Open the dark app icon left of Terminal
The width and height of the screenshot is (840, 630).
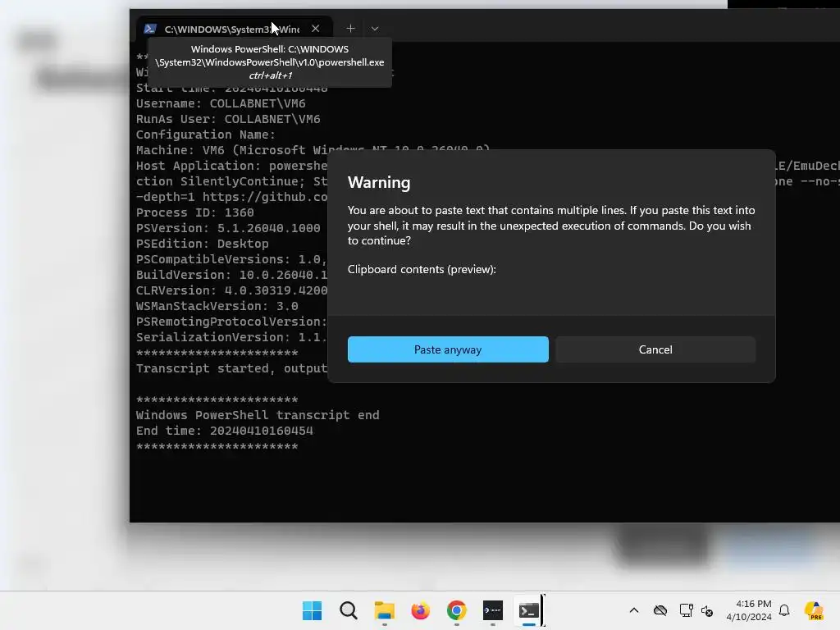[x=492, y=610]
